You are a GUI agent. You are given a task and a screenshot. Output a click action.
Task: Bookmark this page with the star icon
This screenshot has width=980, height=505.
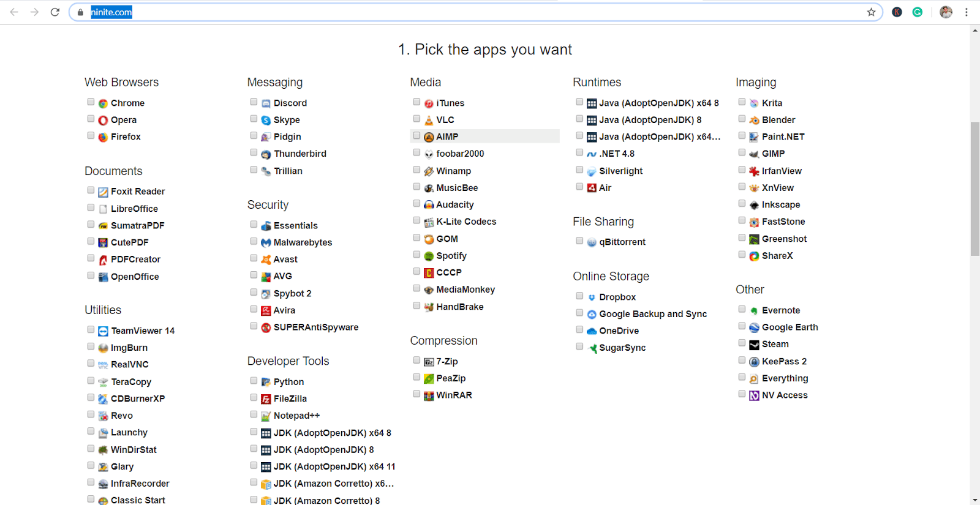click(871, 12)
